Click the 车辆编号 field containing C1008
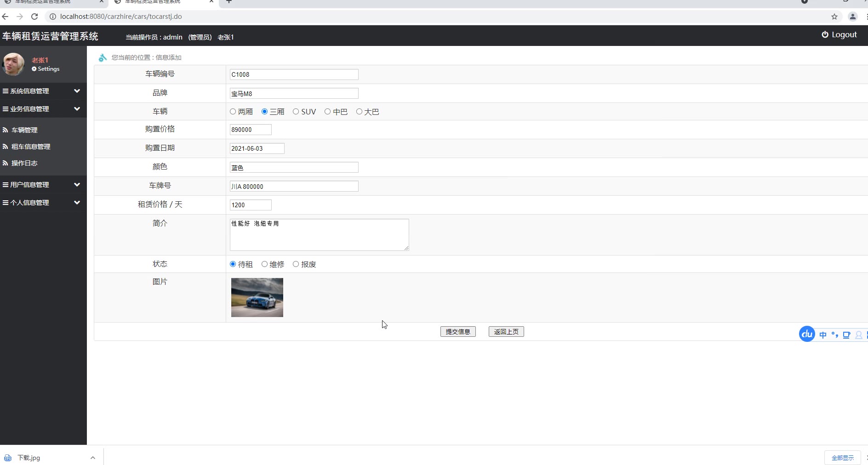Screen dimensions: 868x465 tap(294, 74)
